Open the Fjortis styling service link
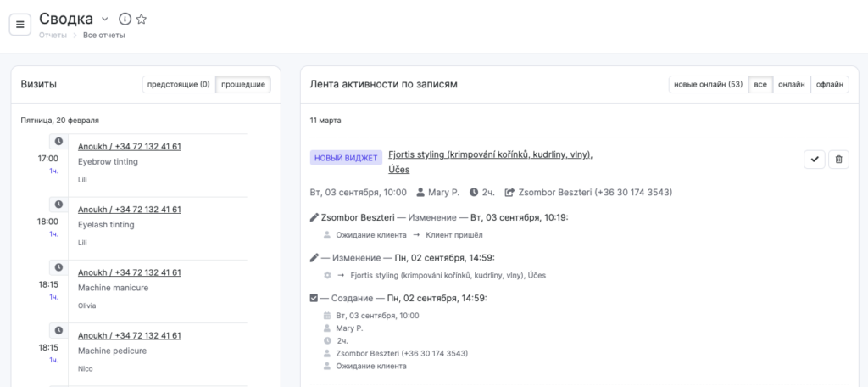 click(x=490, y=154)
